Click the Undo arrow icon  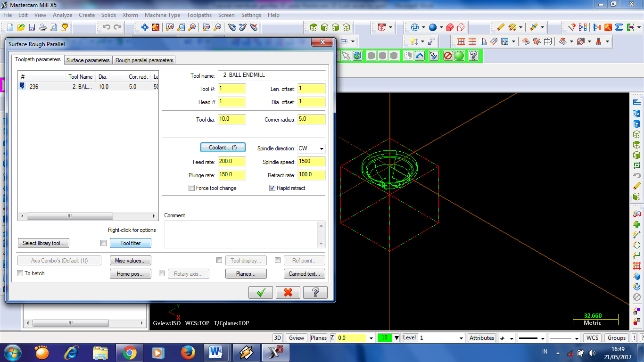tap(107, 27)
